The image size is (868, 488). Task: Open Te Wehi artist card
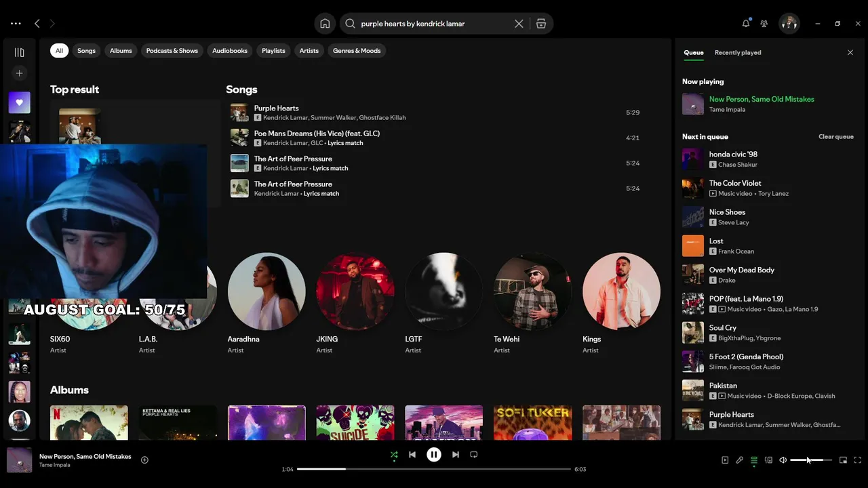pyautogui.click(x=532, y=304)
